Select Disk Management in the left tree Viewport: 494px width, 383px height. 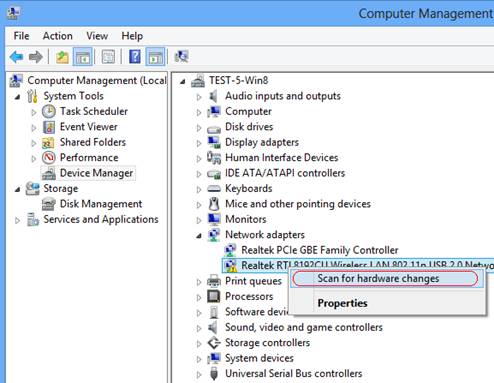coord(101,204)
